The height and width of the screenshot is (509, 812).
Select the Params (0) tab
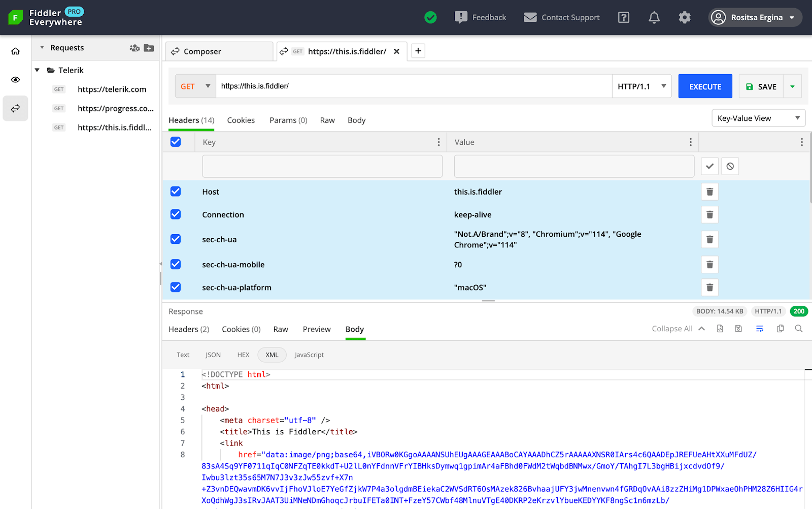(x=288, y=120)
